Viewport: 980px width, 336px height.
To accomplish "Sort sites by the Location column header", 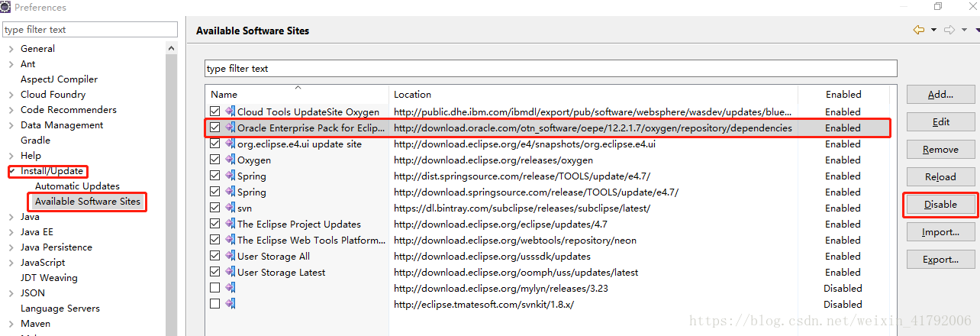I will point(594,95).
